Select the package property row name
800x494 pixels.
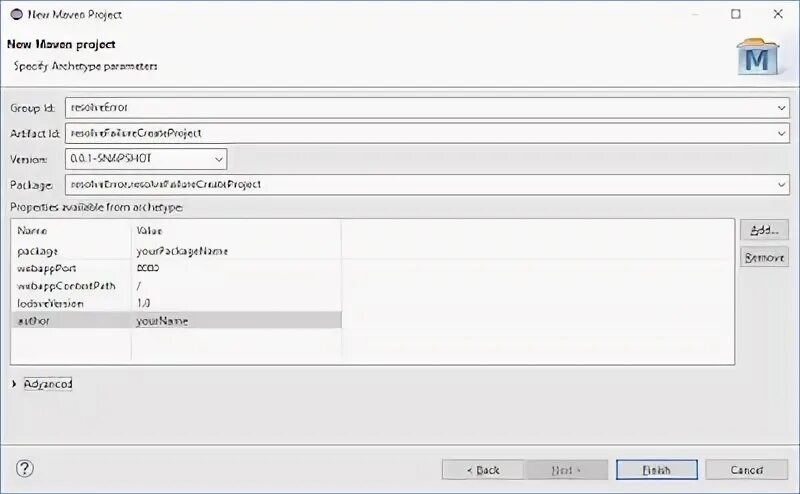click(x=38, y=251)
